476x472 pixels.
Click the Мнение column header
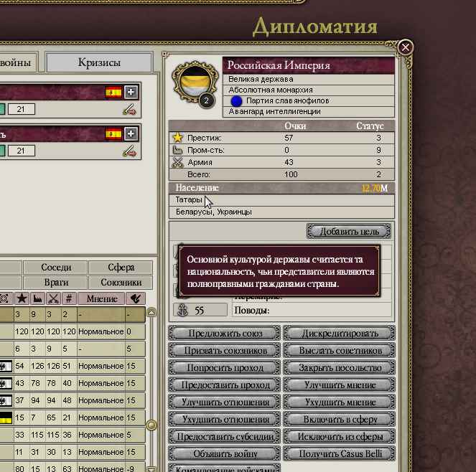(101, 298)
